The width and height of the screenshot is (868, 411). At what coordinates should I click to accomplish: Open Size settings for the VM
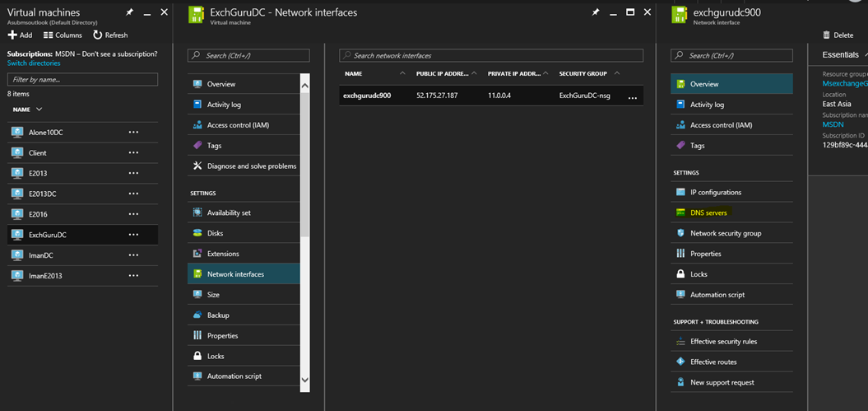coord(244,295)
